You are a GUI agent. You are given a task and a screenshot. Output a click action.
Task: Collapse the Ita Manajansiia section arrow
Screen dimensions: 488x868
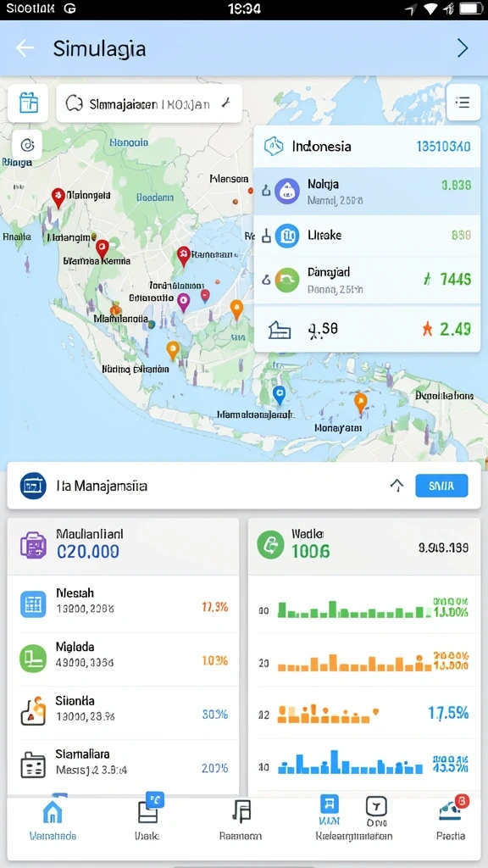pos(396,486)
